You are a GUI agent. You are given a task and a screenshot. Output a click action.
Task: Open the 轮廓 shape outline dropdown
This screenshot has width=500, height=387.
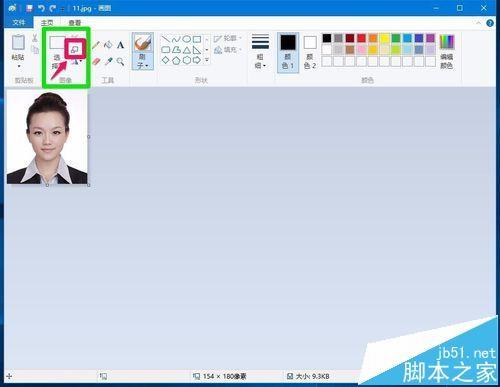(228, 39)
